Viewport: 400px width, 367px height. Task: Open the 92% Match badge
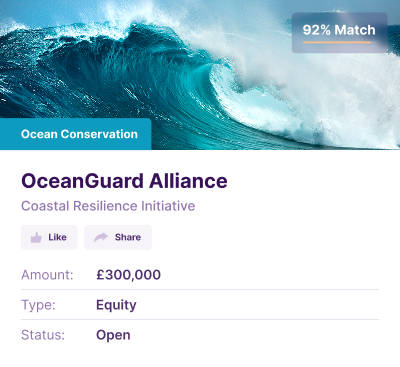pos(340,33)
